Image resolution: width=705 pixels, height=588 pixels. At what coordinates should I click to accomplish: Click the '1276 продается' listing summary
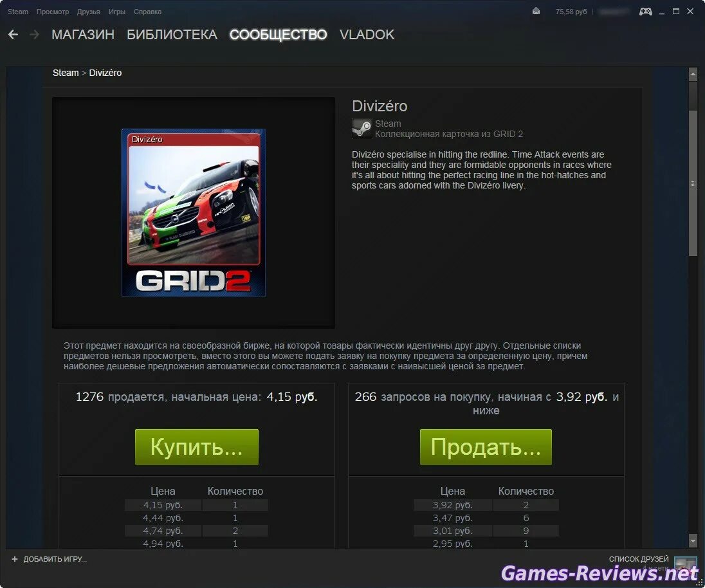[196, 397]
